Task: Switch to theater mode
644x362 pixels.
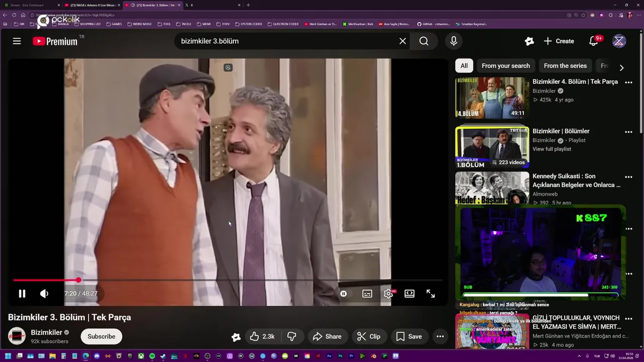Action: [x=410, y=294]
